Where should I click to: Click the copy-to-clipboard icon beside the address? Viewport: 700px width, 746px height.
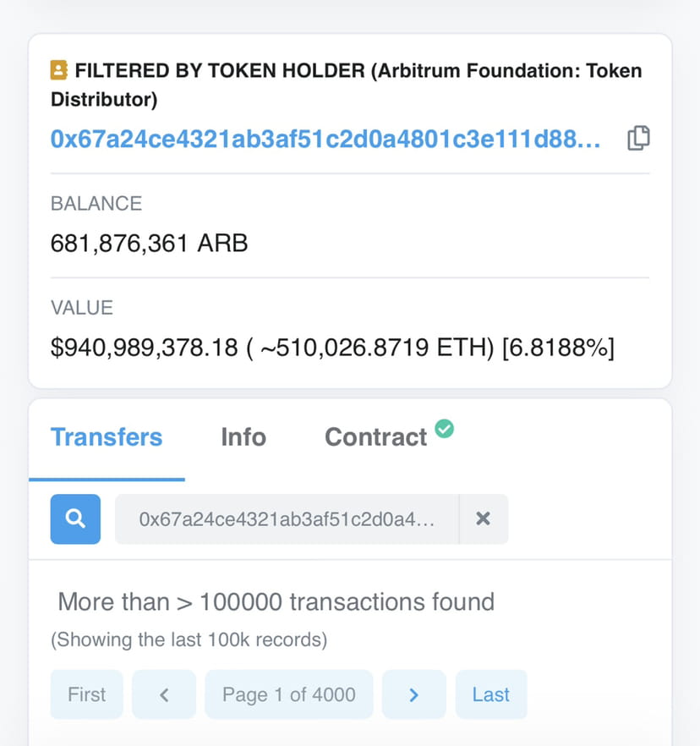(x=640, y=138)
